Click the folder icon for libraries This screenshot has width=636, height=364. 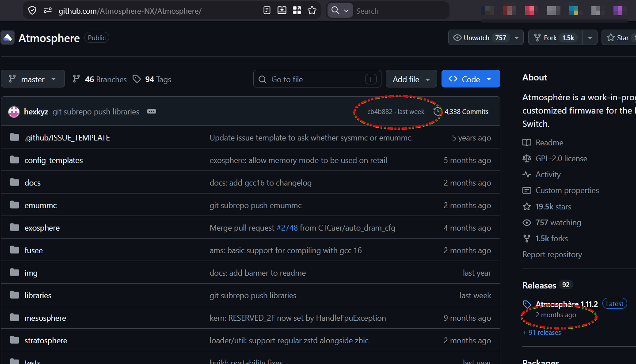15,295
